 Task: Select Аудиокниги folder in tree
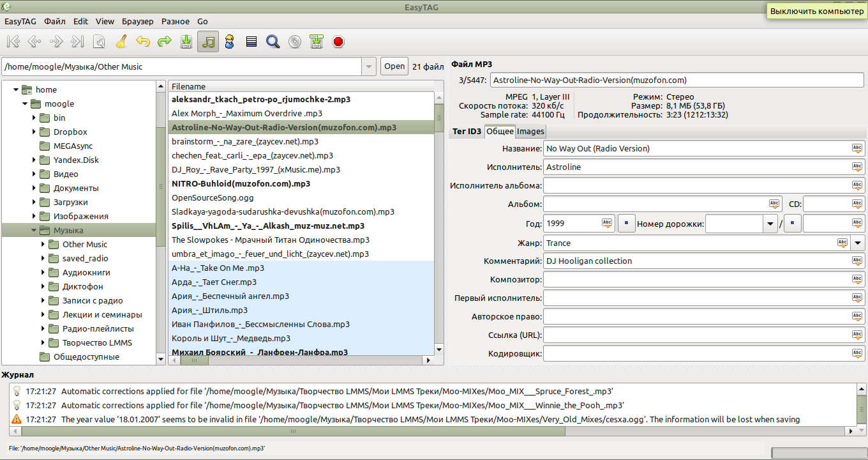point(86,272)
